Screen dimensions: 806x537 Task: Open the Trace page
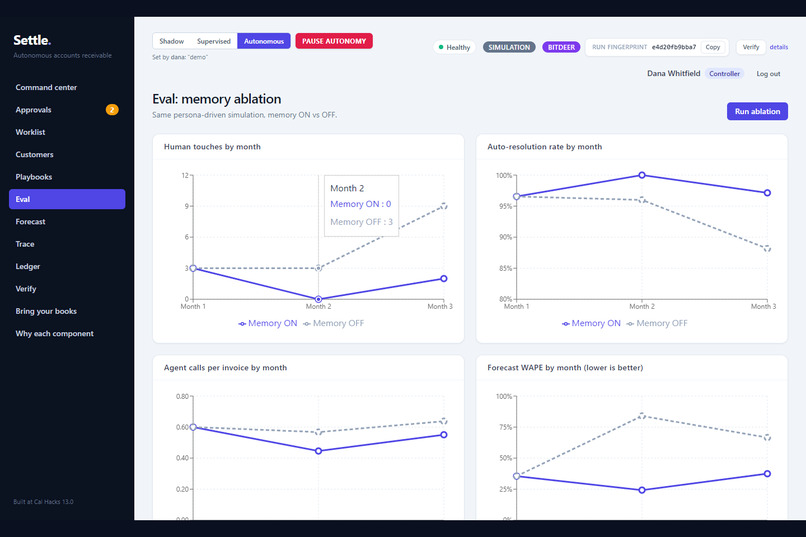coord(67,244)
